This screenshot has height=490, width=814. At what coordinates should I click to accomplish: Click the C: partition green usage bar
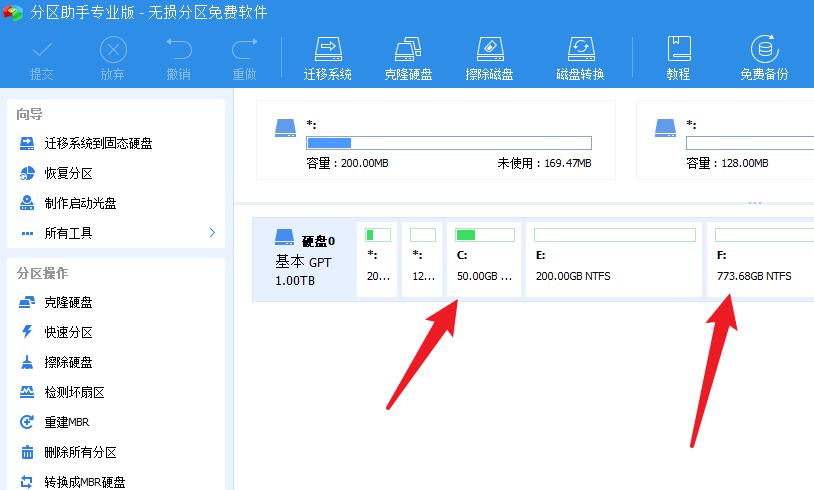(x=485, y=235)
